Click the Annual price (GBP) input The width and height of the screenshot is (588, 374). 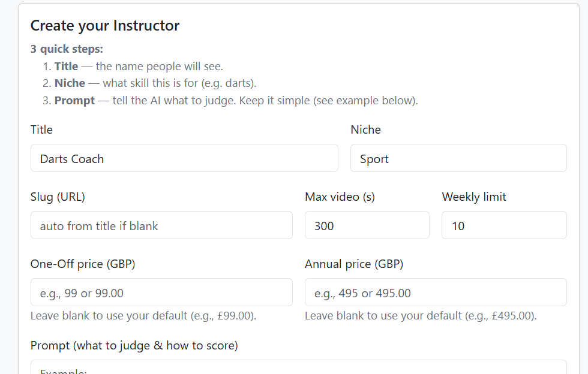tap(435, 292)
